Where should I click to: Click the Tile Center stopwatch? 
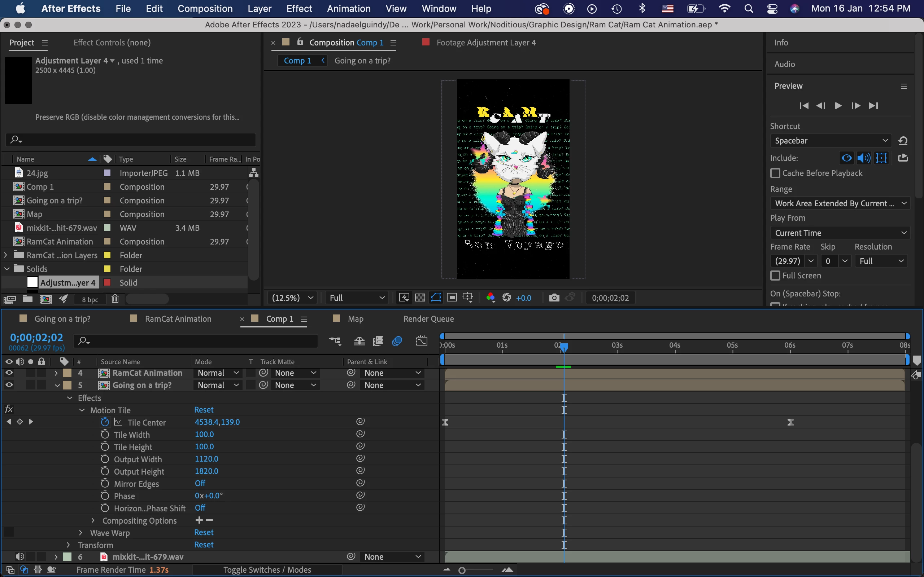(x=105, y=422)
